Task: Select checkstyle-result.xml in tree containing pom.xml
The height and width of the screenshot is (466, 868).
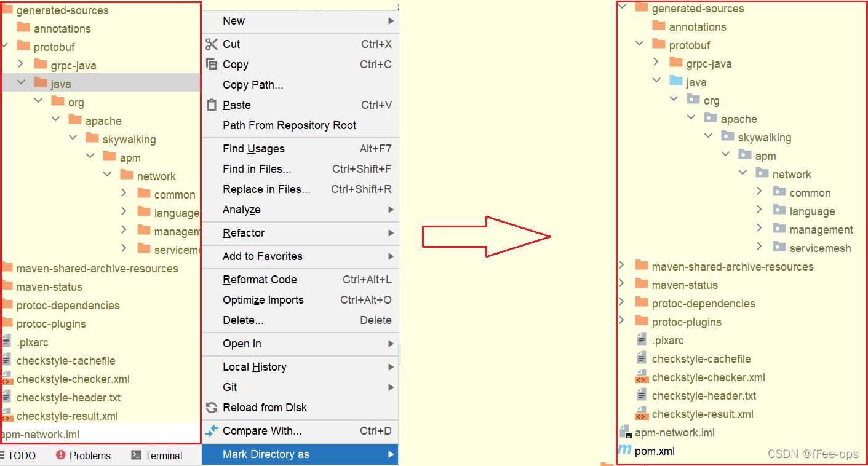Action: [x=703, y=414]
